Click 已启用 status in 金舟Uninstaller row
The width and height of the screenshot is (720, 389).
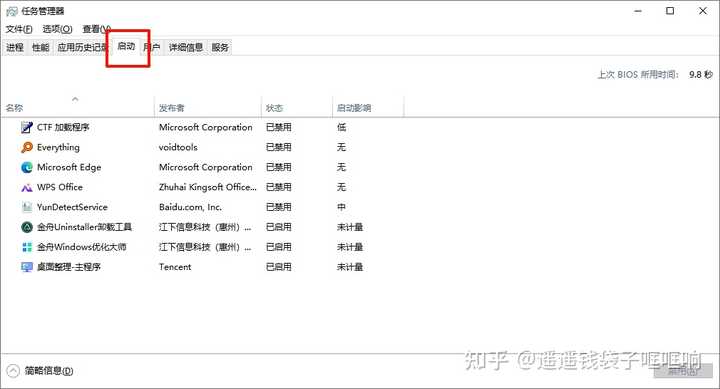[279, 227]
